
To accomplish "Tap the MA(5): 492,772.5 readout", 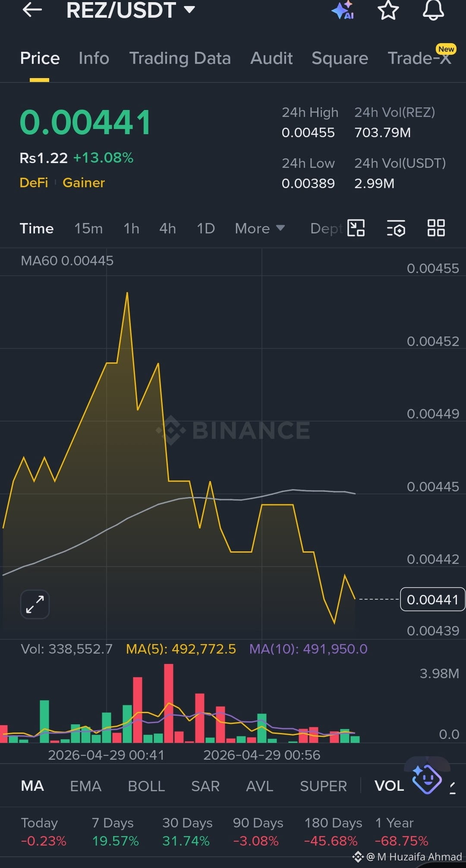I will coord(181,649).
